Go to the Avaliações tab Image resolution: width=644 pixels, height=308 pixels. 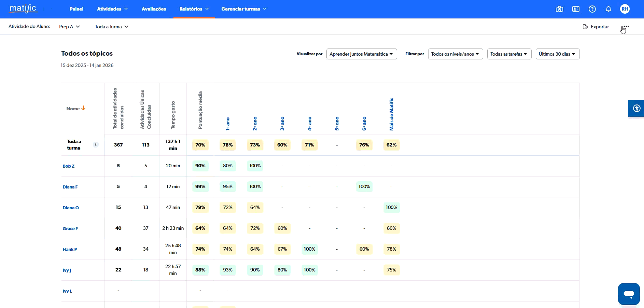pyautogui.click(x=154, y=9)
